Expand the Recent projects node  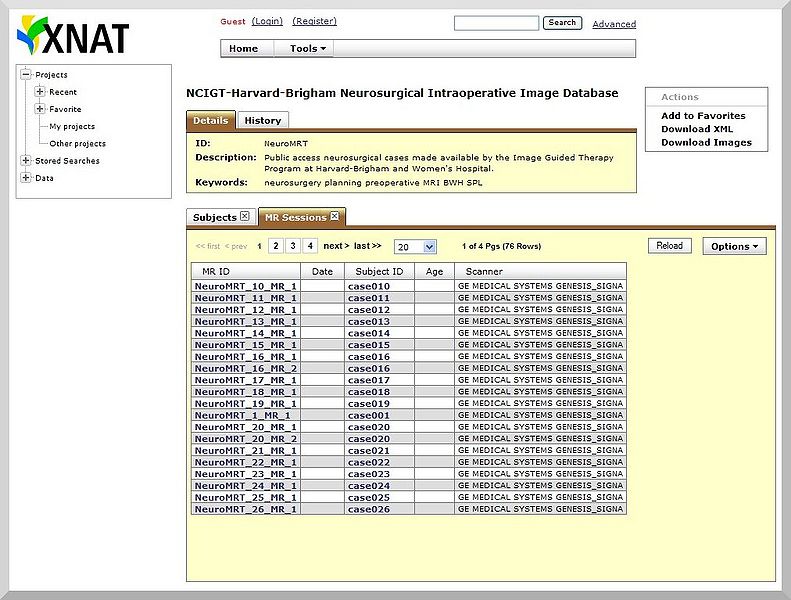(40, 92)
